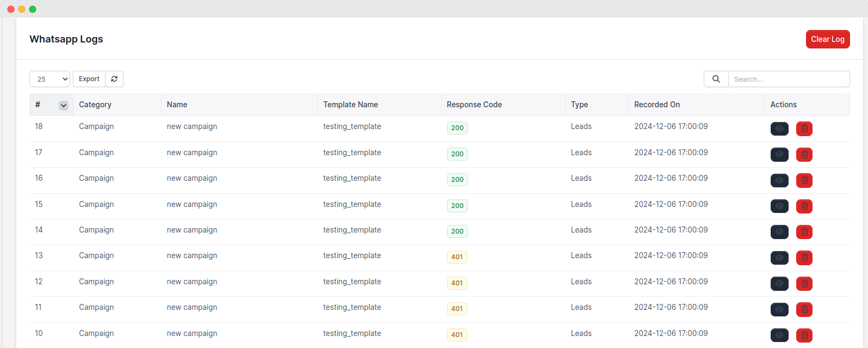868x348 pixels.
Task: Delete log entry number 18
Action: click(804, 129)
